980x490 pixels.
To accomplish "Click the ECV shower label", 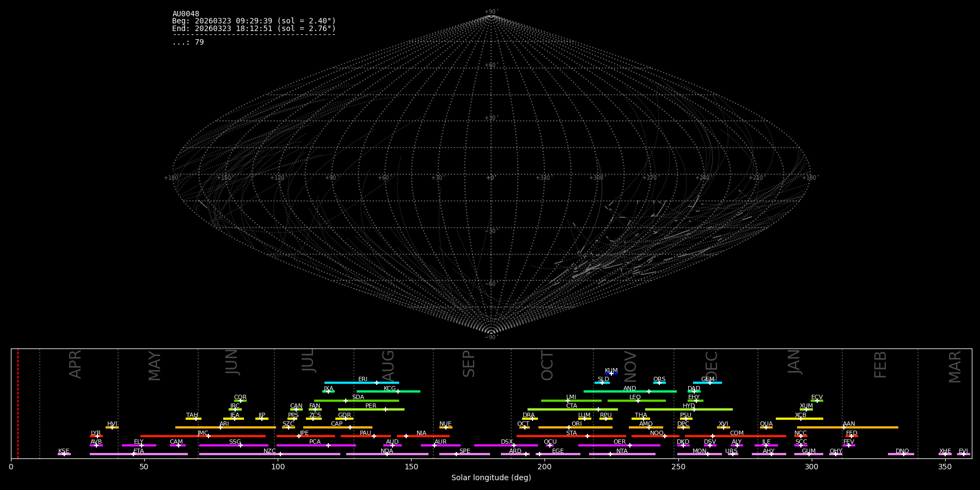I will [817, 397].
